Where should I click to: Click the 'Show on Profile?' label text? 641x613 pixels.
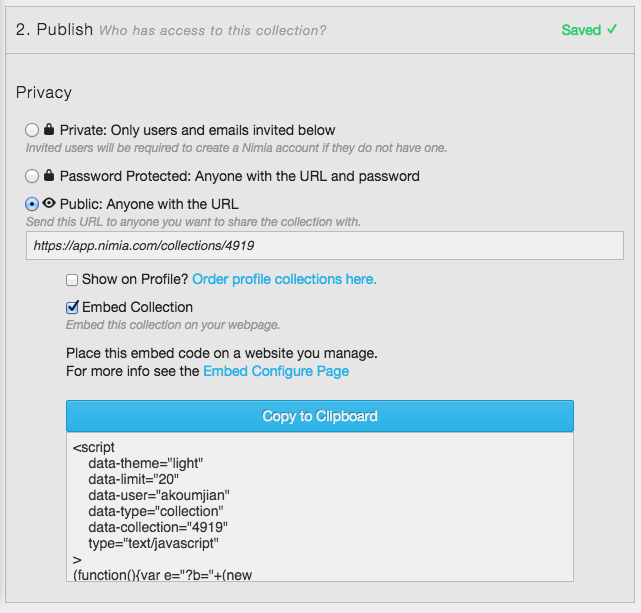pyautogui.click(x=135, y=279)
